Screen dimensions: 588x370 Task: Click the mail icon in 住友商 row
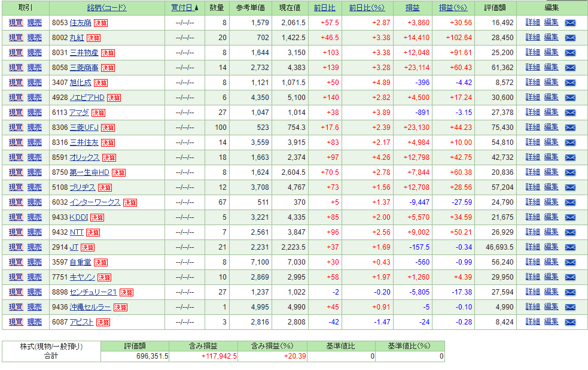tap(570, 23)
